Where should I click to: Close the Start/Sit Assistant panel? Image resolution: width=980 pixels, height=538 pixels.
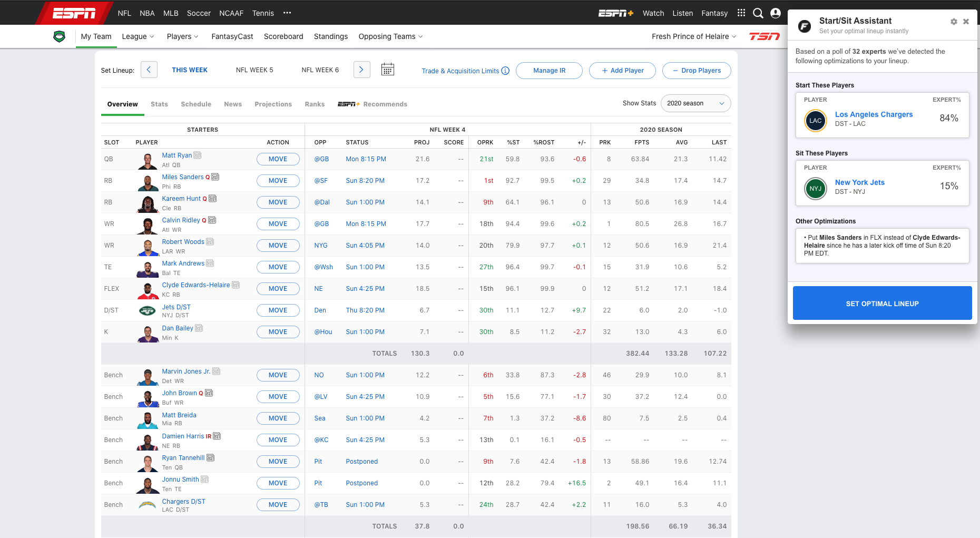966,22
